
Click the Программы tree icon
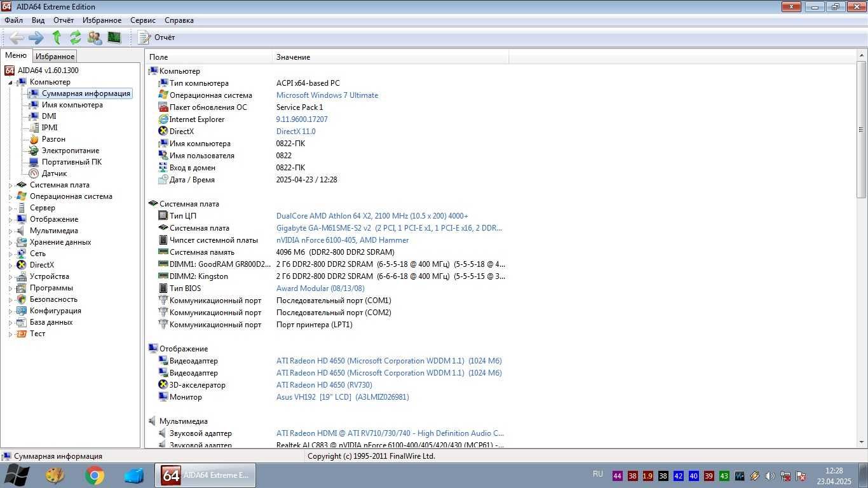22,288
